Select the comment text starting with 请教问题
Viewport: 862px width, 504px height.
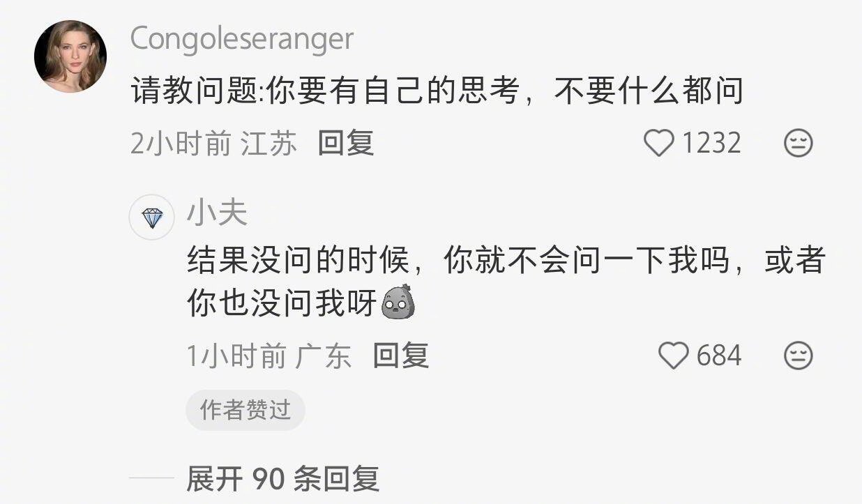click(x=437, y=91)
